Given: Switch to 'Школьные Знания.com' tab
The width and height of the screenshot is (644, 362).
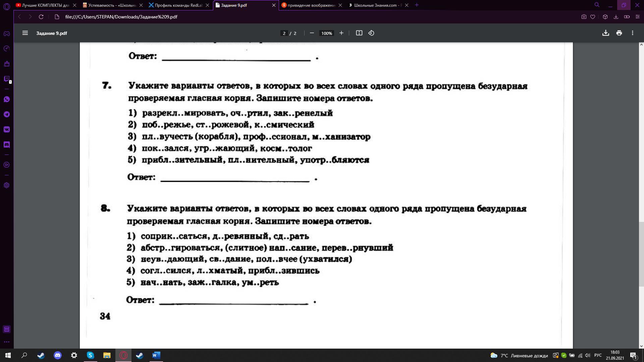Looking at the screenshot, I should click(378, 5).
